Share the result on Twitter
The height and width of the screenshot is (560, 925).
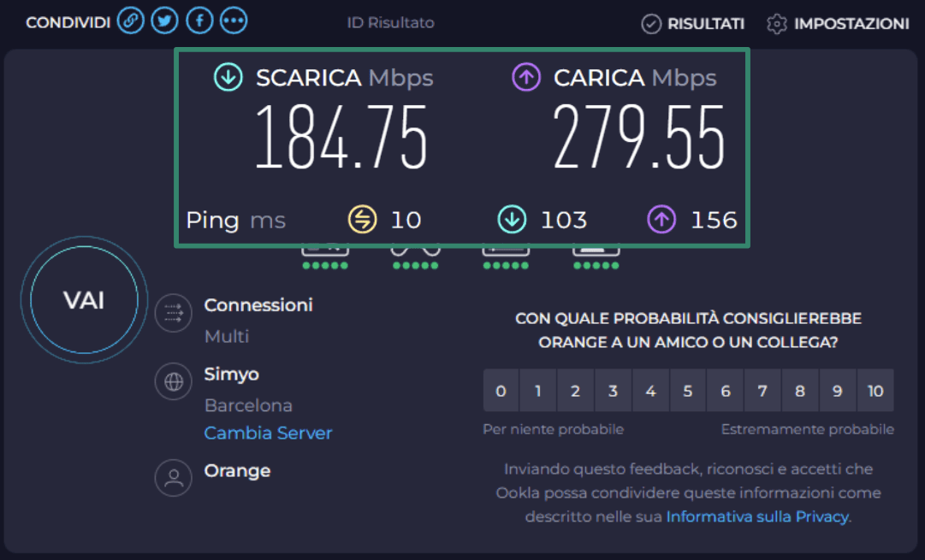point(164,21)
